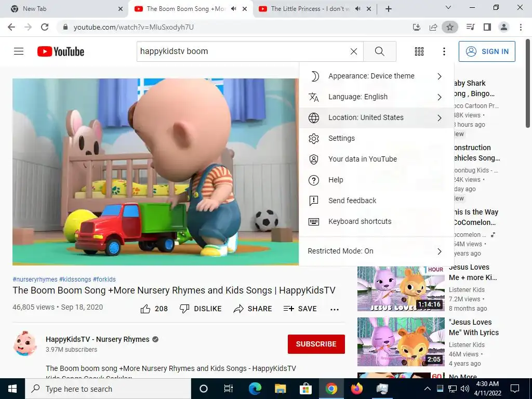Click HappyKidsTV channel avatar
Image resolution: width=532 pixels, height=399 pixels.
[x=25, y=344]
